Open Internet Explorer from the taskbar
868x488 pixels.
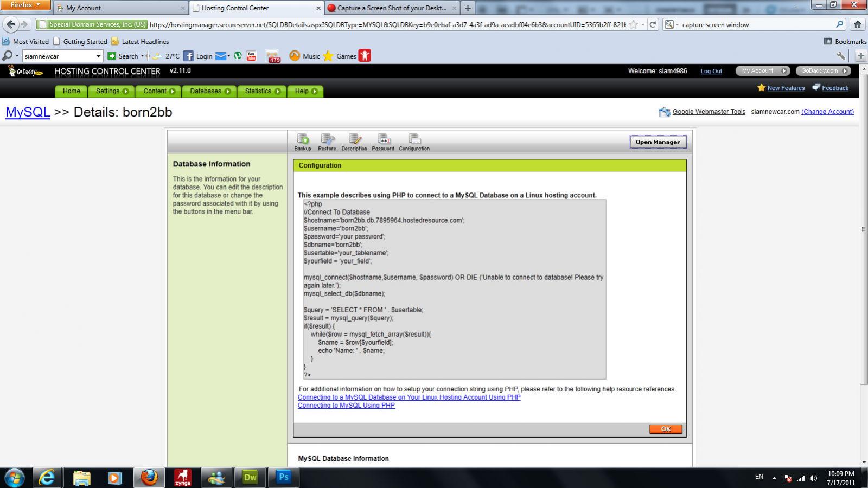pos(48,477)
